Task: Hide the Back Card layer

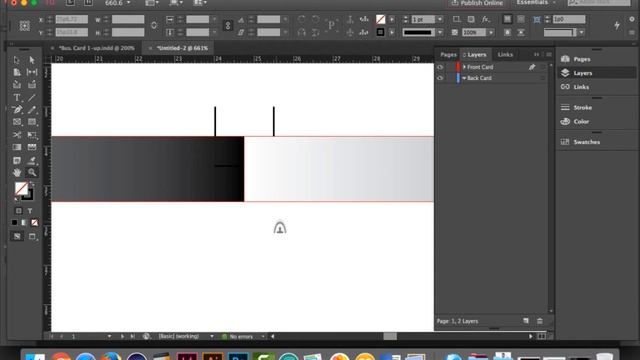Action: (x=440, y=78)
